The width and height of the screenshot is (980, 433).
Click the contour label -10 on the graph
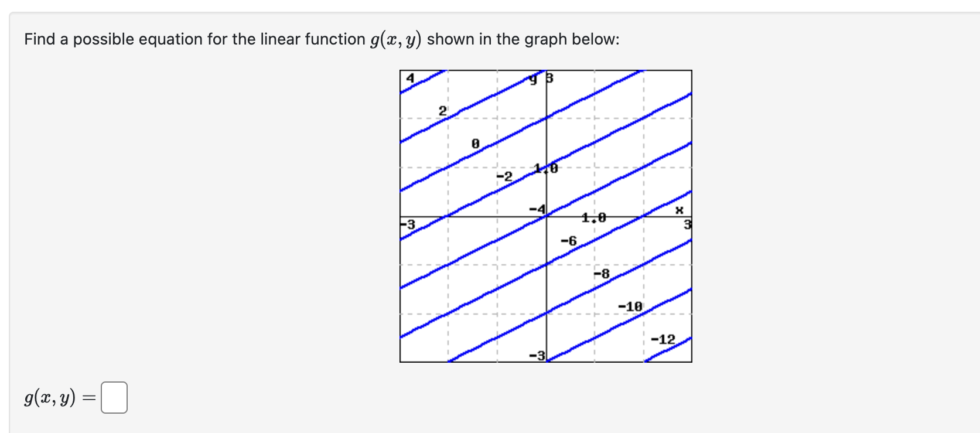(x=630, y=306)
